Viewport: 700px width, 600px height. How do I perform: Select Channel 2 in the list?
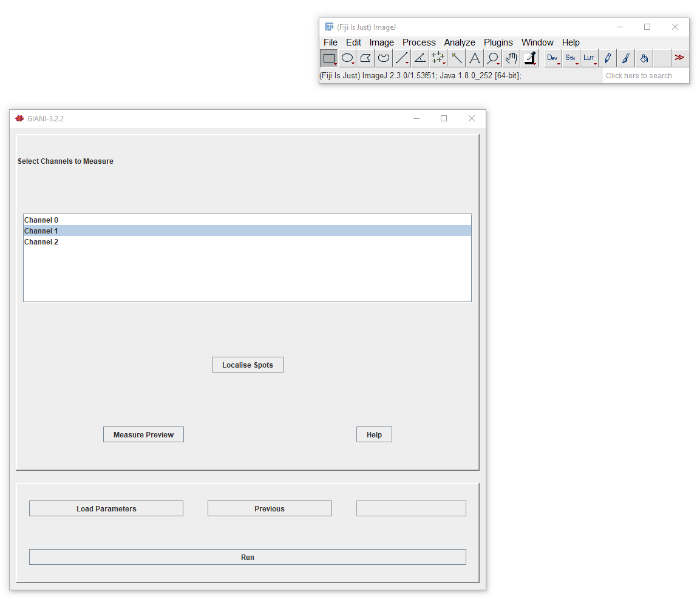coord(247,242)
